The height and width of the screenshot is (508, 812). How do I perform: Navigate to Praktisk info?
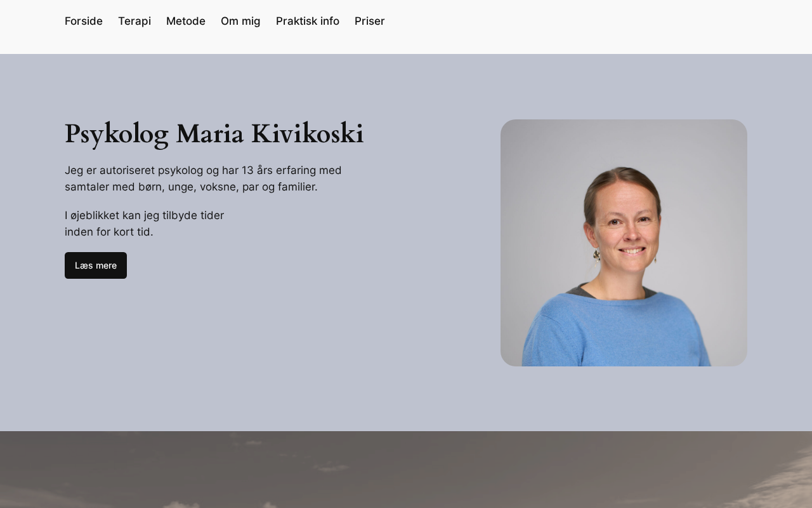(308, 21)
